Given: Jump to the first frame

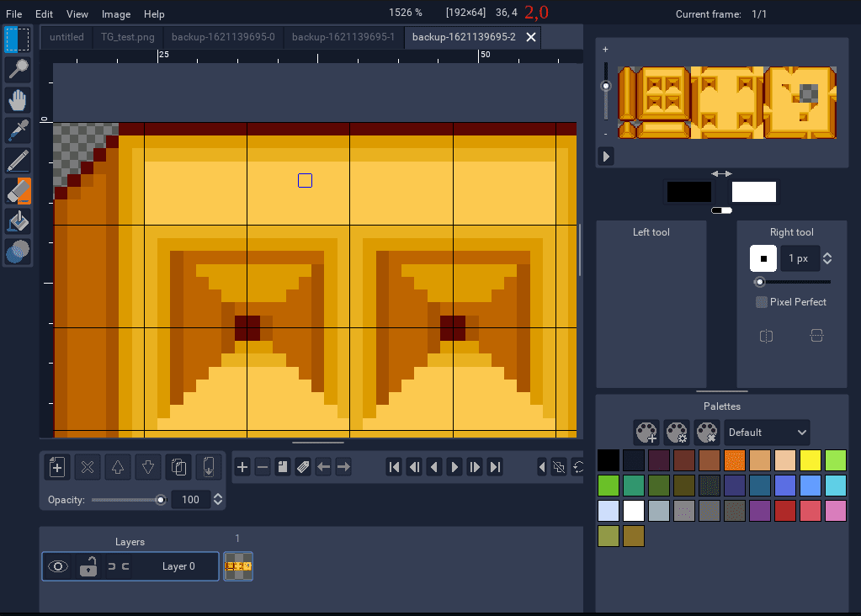Looking at the screenshot, I should click(394, 467).
